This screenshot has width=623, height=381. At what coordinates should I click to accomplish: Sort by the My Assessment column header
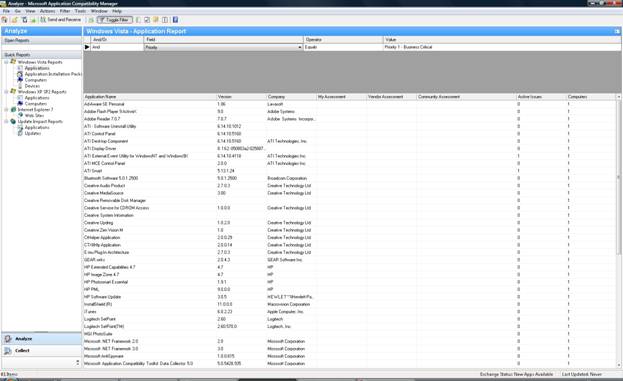(341, 97)
